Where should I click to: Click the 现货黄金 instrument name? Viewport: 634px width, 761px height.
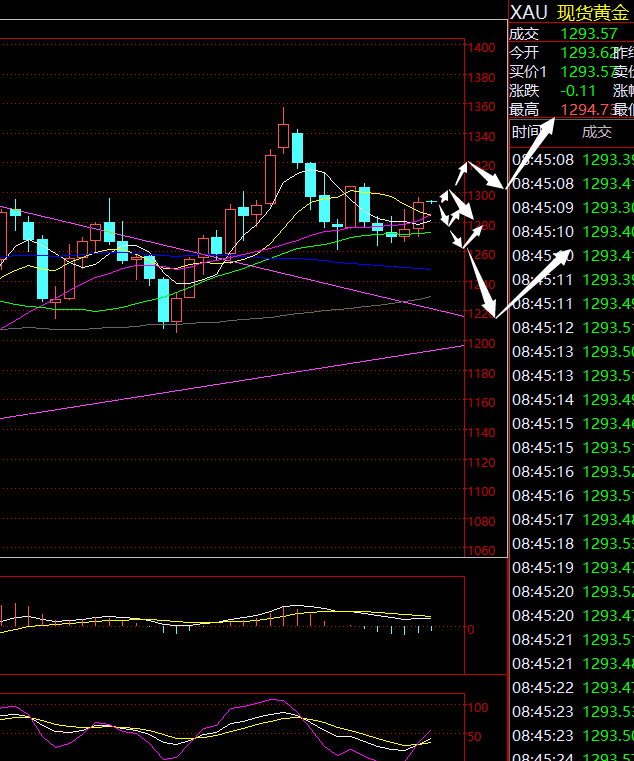tap(593, 13)
